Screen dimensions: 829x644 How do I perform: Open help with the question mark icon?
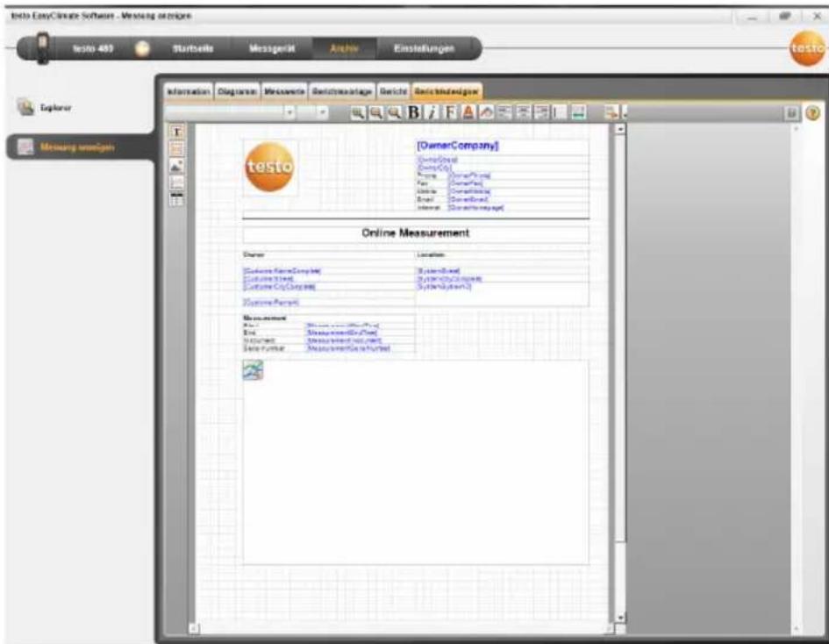[x=812, y=112]
